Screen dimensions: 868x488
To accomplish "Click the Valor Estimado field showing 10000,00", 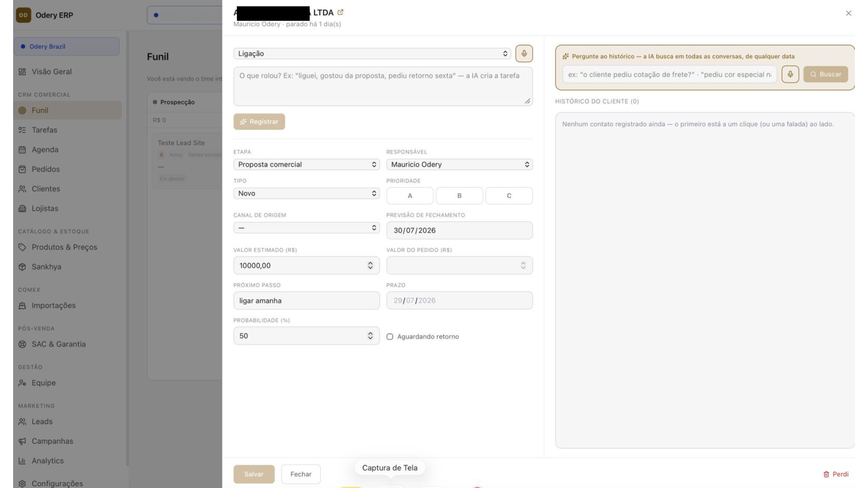I will pos(307,266).
